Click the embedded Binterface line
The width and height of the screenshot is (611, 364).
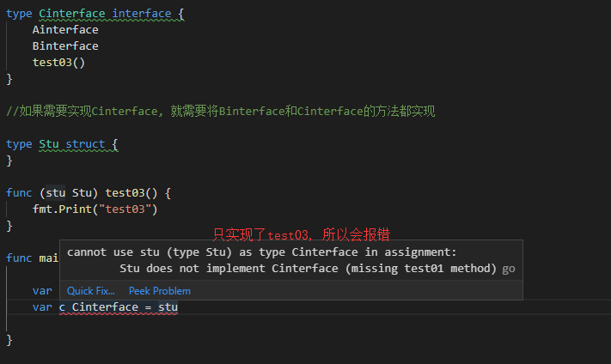(65, 46)
